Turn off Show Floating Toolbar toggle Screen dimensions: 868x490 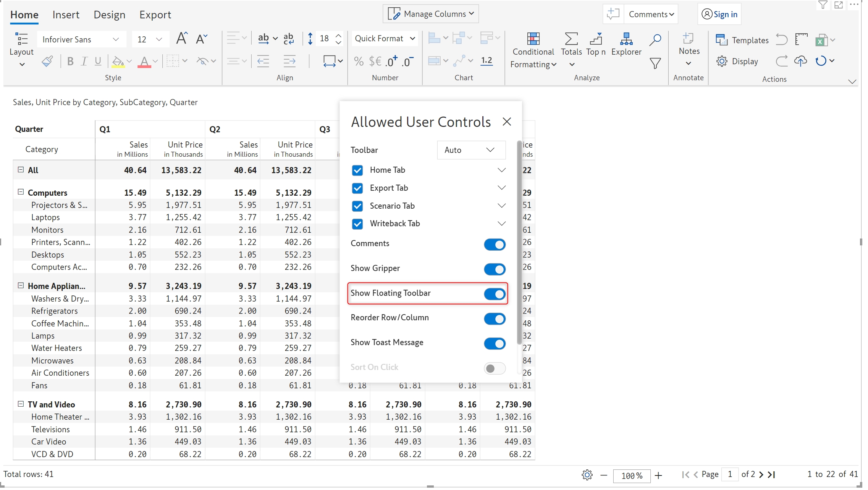click(495, 294)
